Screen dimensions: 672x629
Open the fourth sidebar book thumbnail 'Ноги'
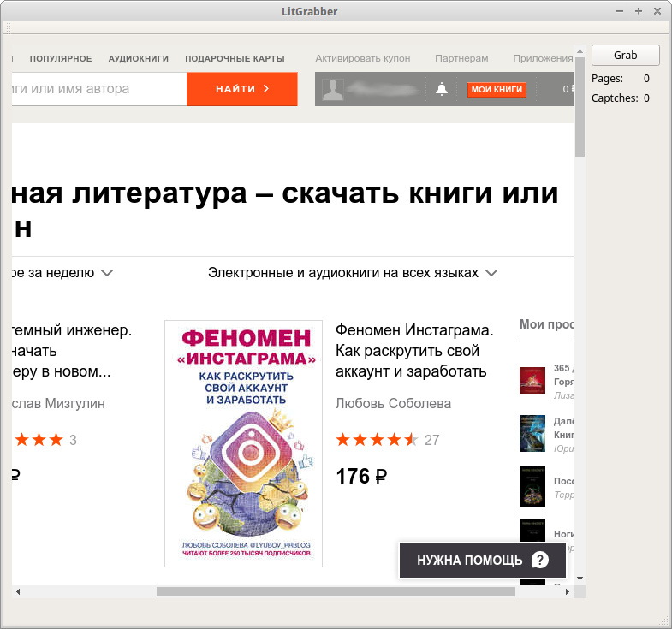click(532, 531)
